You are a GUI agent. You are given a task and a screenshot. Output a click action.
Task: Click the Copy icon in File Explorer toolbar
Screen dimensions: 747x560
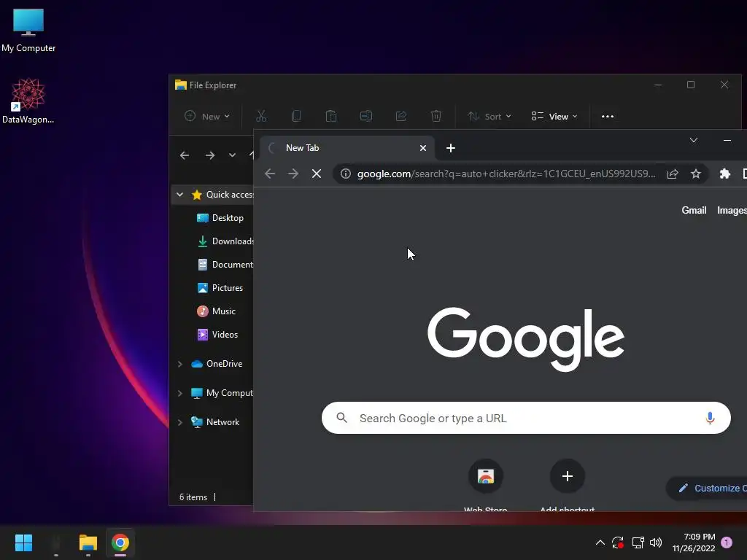point(296,116)
